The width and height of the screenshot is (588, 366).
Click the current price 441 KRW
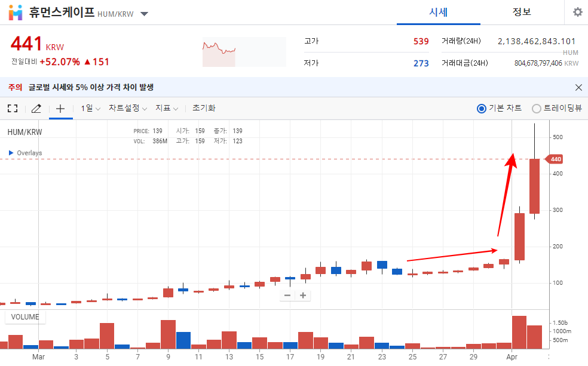37,44
